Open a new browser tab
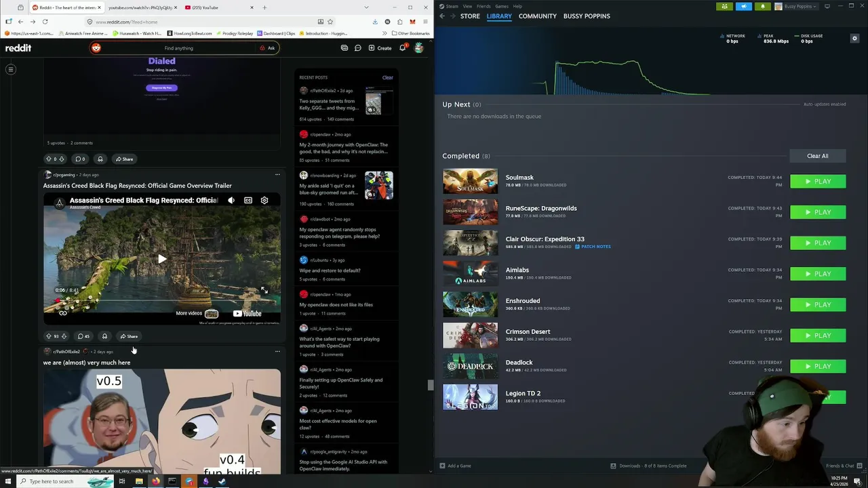868x488 pixels. pos(264,7)
